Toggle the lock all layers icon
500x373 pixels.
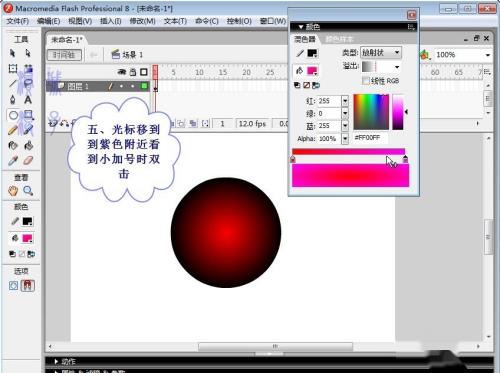[133, 72]
